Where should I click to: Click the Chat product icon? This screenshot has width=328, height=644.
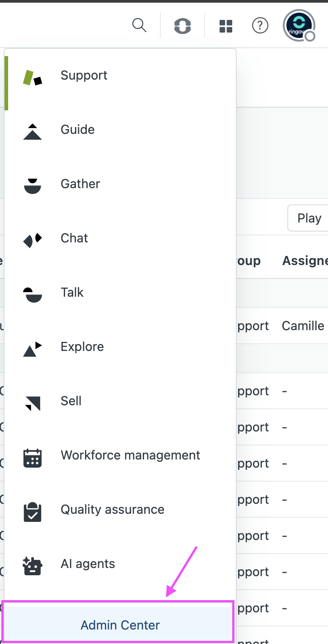tap(33, 240)
